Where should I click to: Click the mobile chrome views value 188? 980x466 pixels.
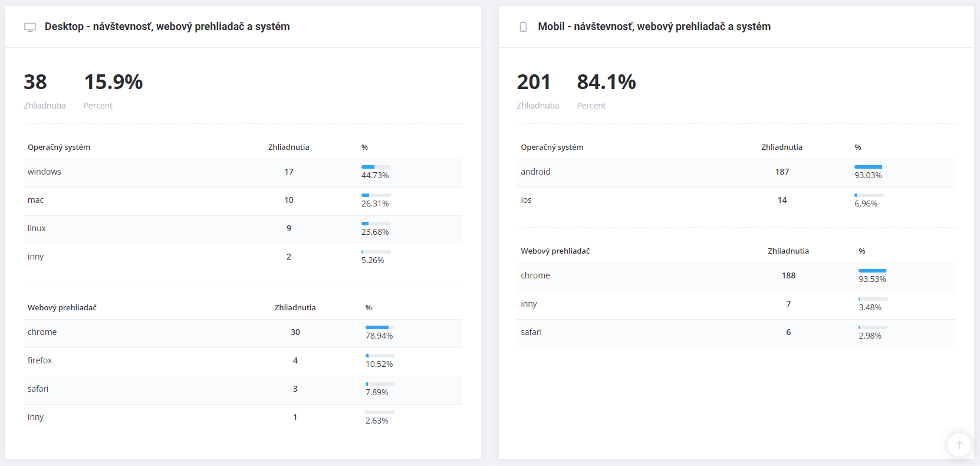point(788,275)
